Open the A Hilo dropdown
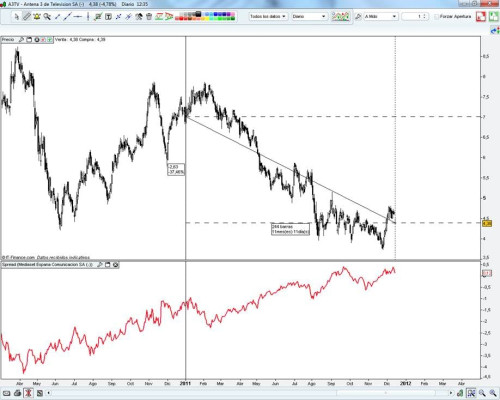The width and height of the screenshot is (500, 400). click(380, 16)
